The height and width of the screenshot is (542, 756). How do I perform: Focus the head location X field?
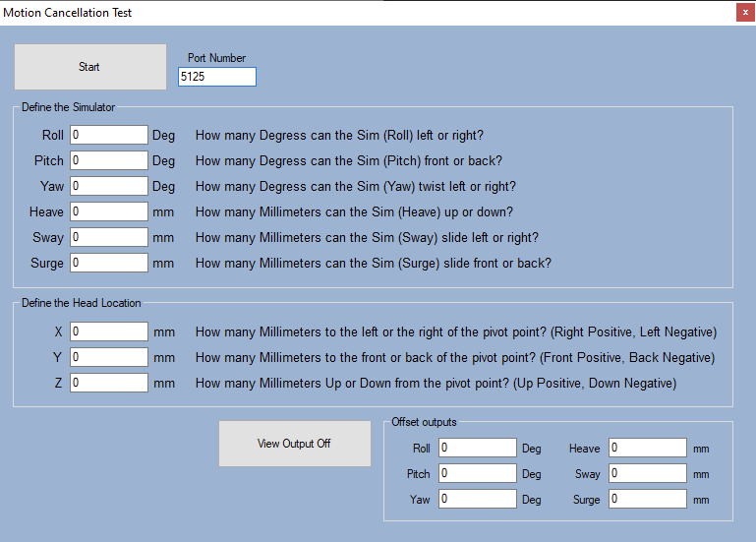108,331
